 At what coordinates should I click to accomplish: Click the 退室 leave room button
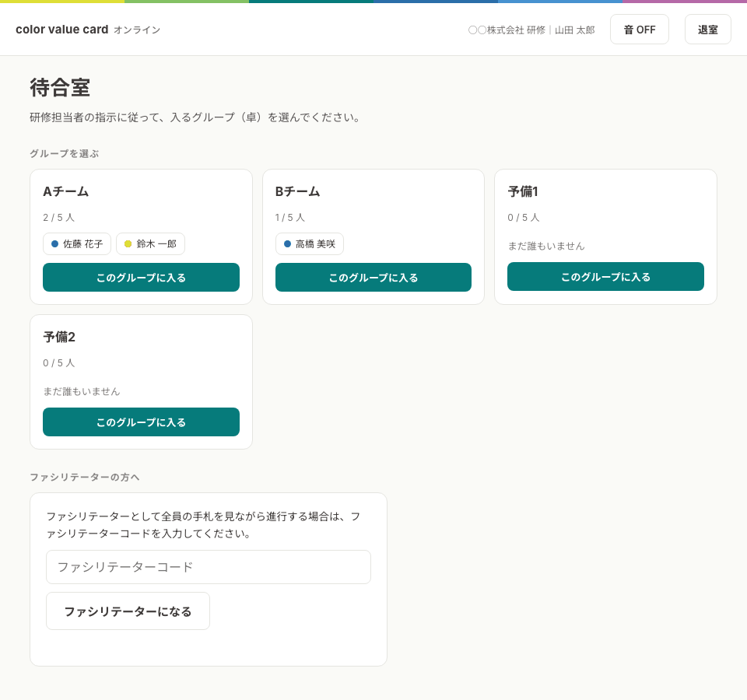pyautogui.click(x=707, y=30)
